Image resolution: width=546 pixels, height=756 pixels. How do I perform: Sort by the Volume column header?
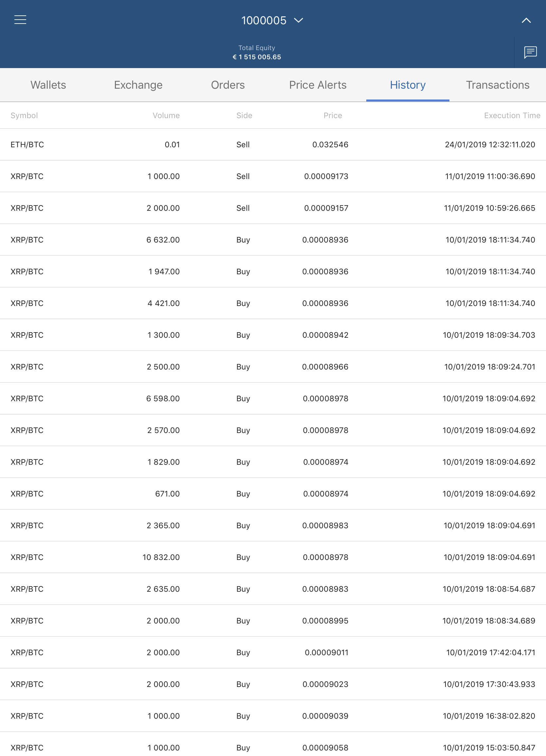pyautogui.click(x=166, y=115)
